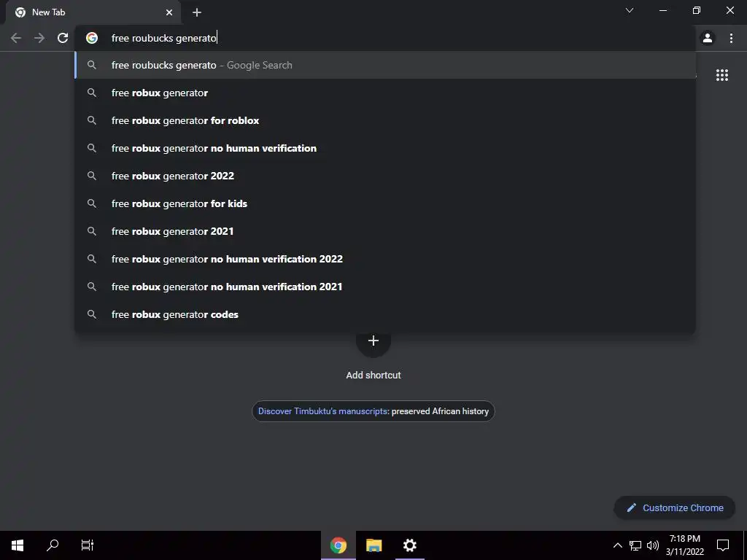The width and height of the screenshot is (747, 560).
Task: Pick 'free robux generator codes' suggestion
Action: tap(385, 314)
